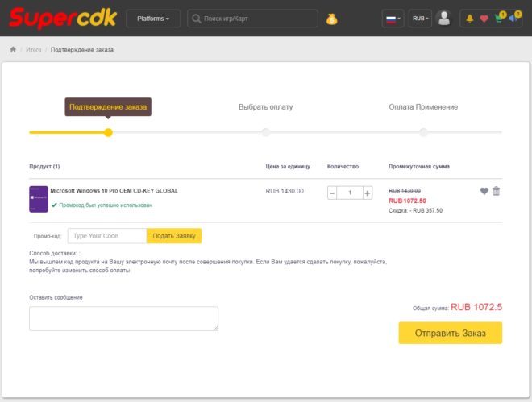
Task: Open the user profile avatar
Action: point(444,18)
